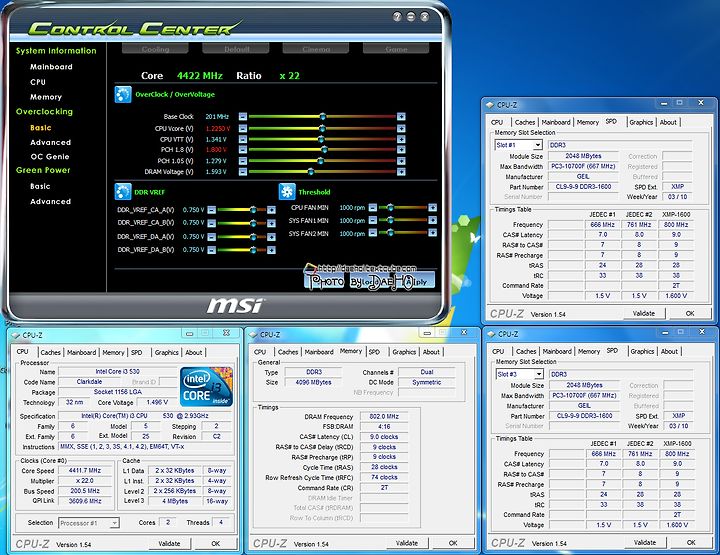Click minus button for DDR_VREF_CA_B

click(x=211, y=223)
